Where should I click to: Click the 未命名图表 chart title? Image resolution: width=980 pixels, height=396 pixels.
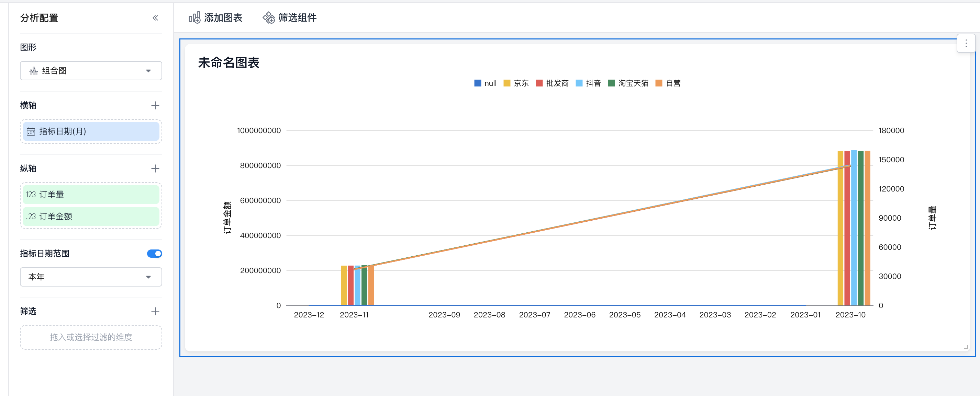coord(229,63)
